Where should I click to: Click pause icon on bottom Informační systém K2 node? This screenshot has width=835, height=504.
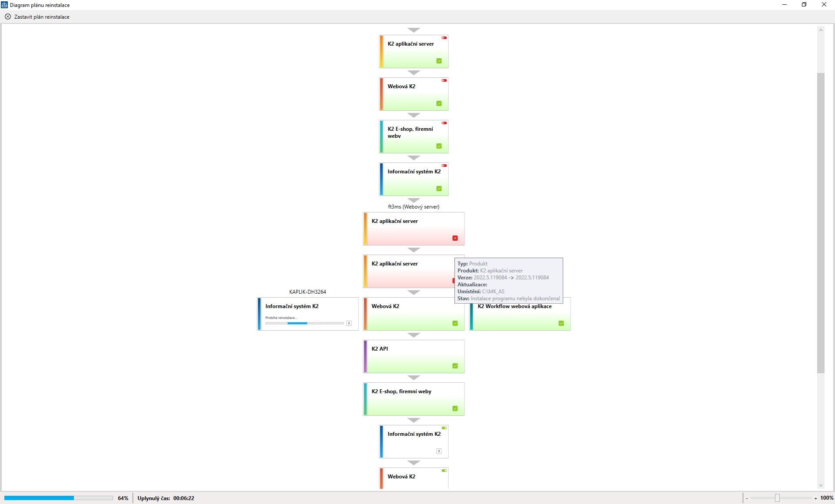(x=439, y=451)
